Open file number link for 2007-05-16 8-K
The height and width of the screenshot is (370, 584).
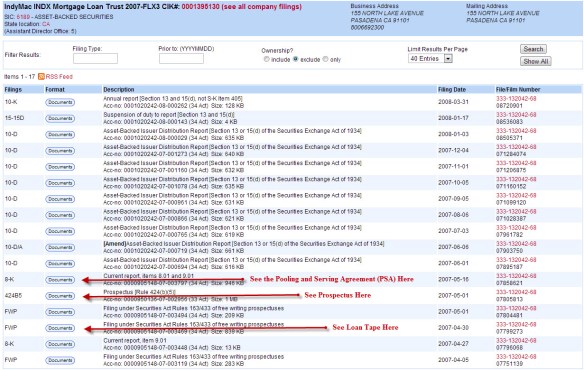pyautogui.click(x=516, y=276)
